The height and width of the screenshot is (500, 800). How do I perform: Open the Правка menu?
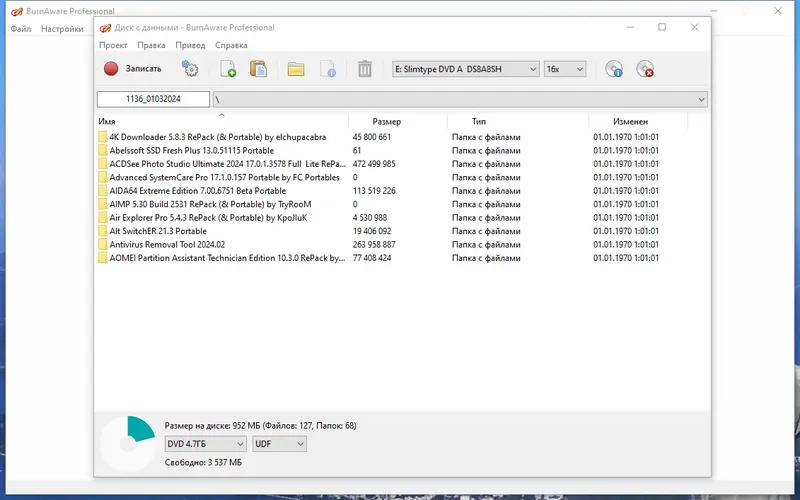[x=151, y=45]
